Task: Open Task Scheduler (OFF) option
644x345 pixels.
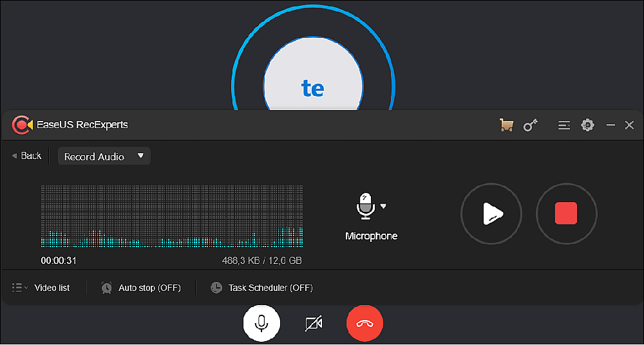Action: click(x=270, y=288)
